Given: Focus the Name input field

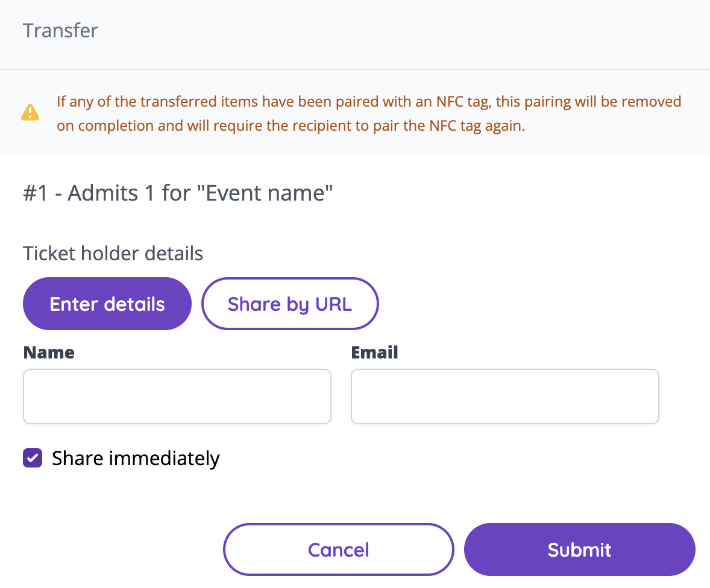Looking at the screenshot, I should (x=177, y=396).
